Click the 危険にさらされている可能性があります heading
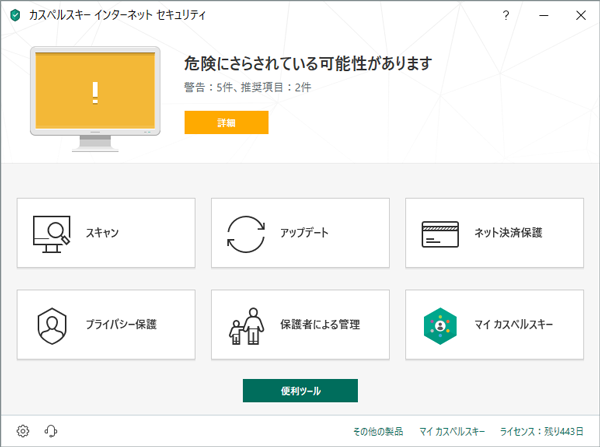The width and height of the screenshot is (600, 447). 308,64
